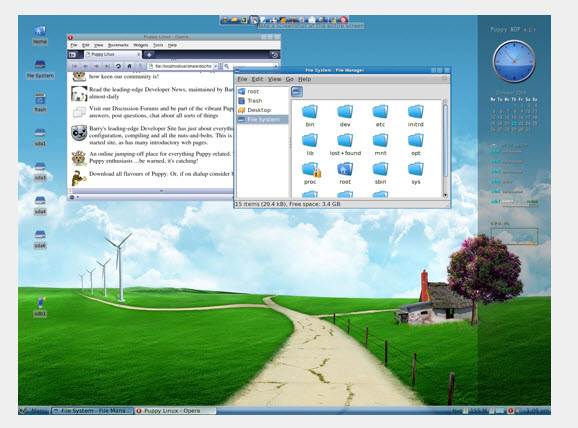Expand Opera's address bar dropdown
The image size is (578, 428).
(x=216, y=66)
